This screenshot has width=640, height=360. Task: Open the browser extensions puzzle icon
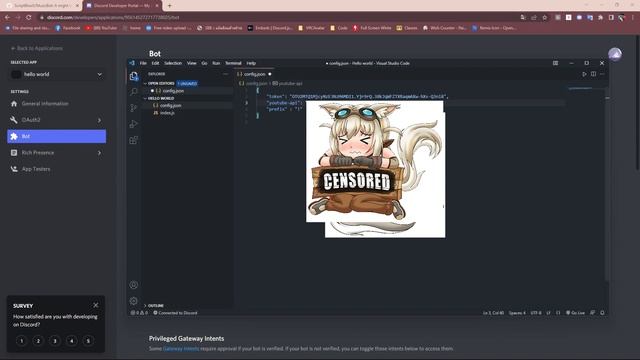[x=600, y=18]
